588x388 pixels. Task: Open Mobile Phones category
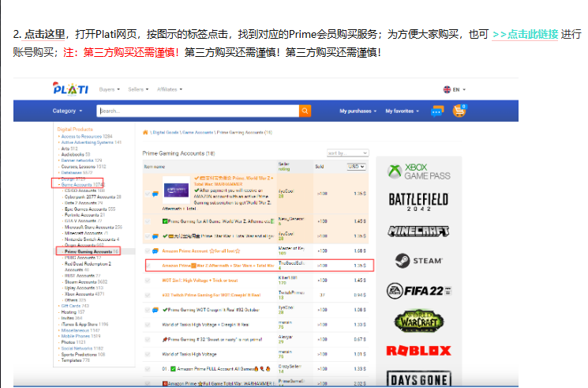click(81, 336)
